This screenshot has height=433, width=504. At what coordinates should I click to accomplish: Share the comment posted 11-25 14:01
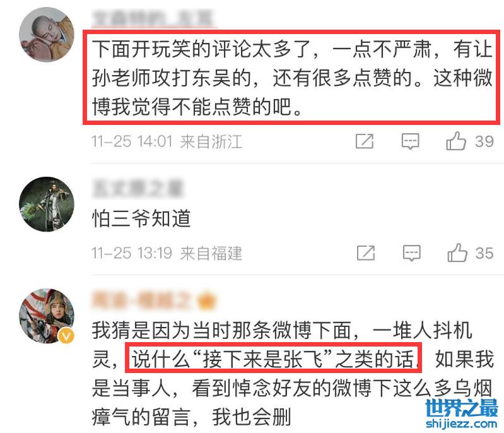(365, 141)
